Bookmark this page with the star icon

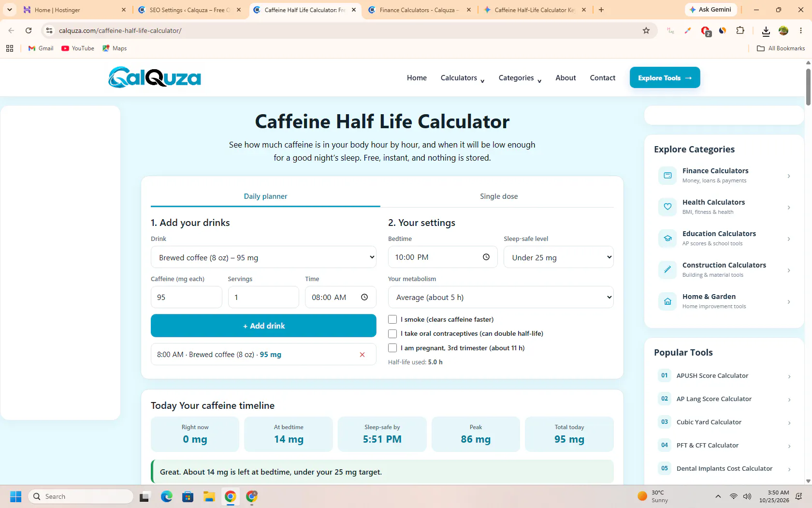pos(646,30)
